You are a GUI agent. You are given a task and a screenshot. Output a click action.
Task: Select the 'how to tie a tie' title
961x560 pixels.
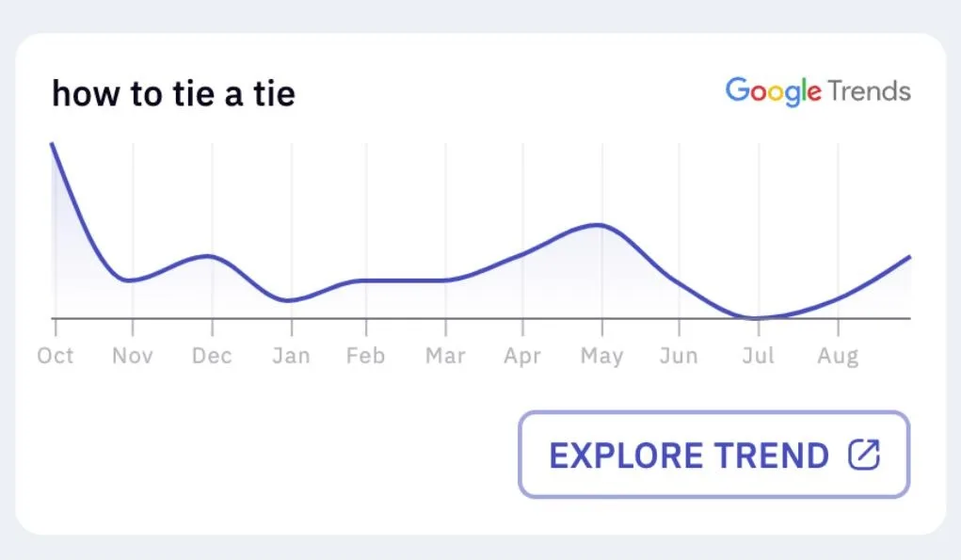[x=173, y=94]
